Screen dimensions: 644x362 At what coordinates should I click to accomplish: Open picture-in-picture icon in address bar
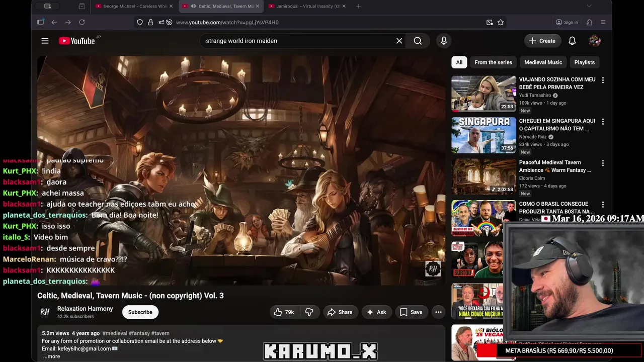(x=490, y=22)
